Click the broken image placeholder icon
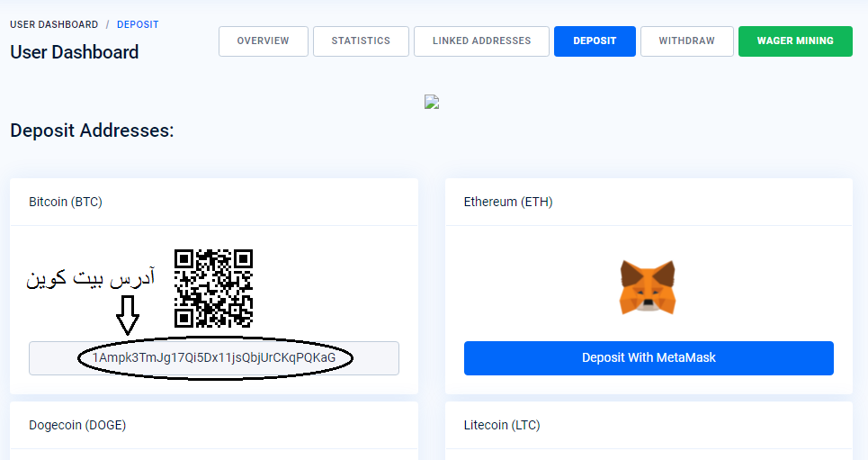 pos(432,102)
